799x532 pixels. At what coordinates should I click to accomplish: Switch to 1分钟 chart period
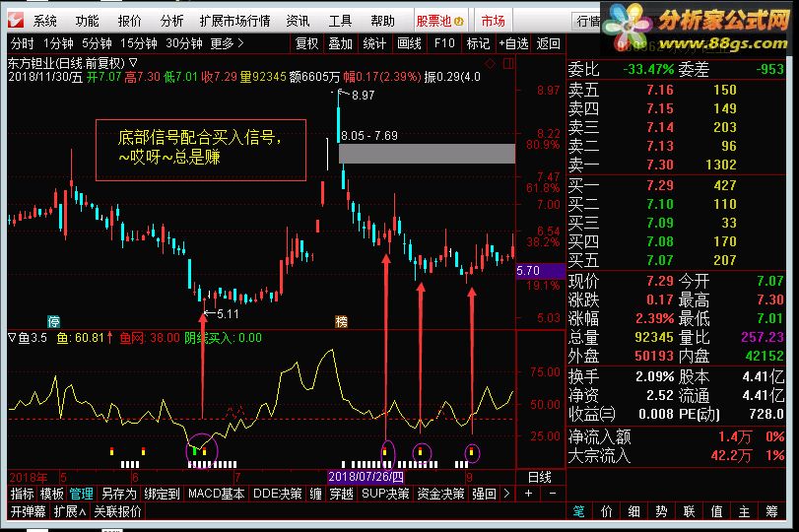pyautogui.click(x=58, y=43)
